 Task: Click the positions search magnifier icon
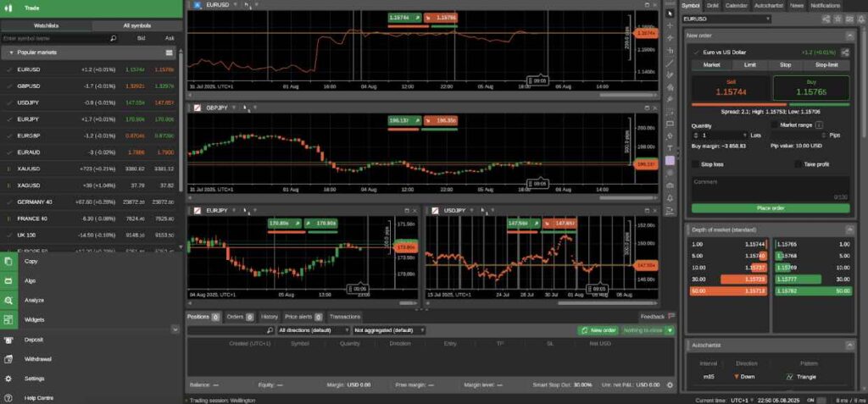(x=270, y=330)
